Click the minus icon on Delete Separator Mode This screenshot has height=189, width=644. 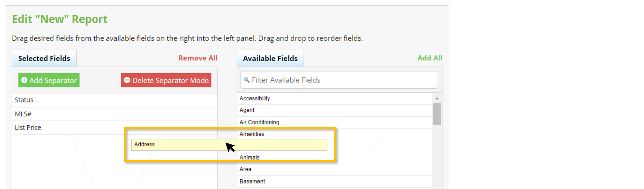tap(127, 80)
